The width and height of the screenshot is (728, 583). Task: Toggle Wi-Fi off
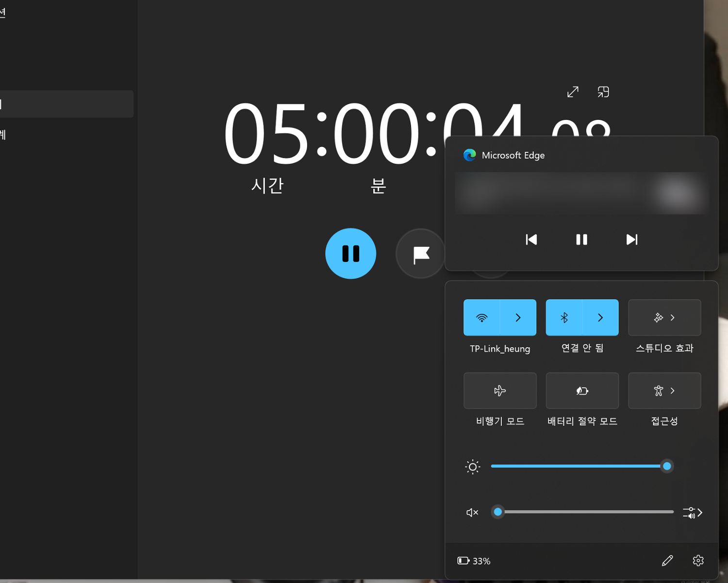pos(481,318)
